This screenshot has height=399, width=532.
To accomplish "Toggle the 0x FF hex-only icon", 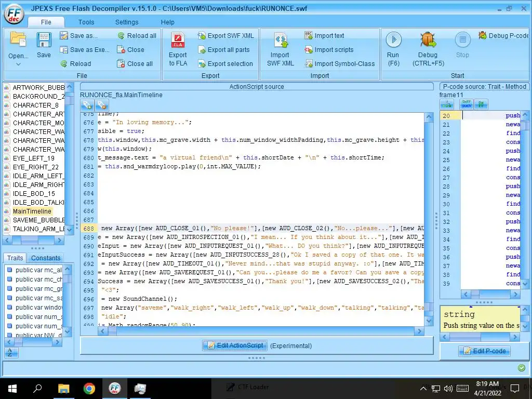I will [481, 104].
